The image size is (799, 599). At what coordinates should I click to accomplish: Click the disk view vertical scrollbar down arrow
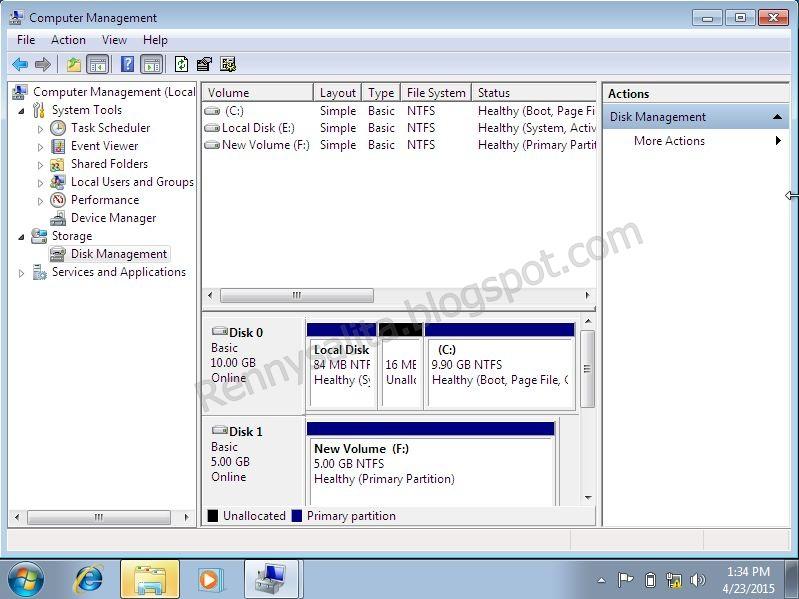[x=588, y=498]
